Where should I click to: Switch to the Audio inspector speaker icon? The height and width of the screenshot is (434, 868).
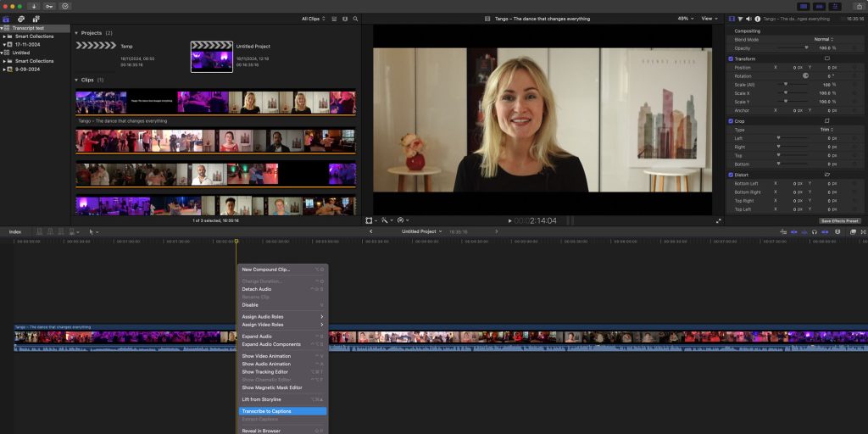(749, 18)
